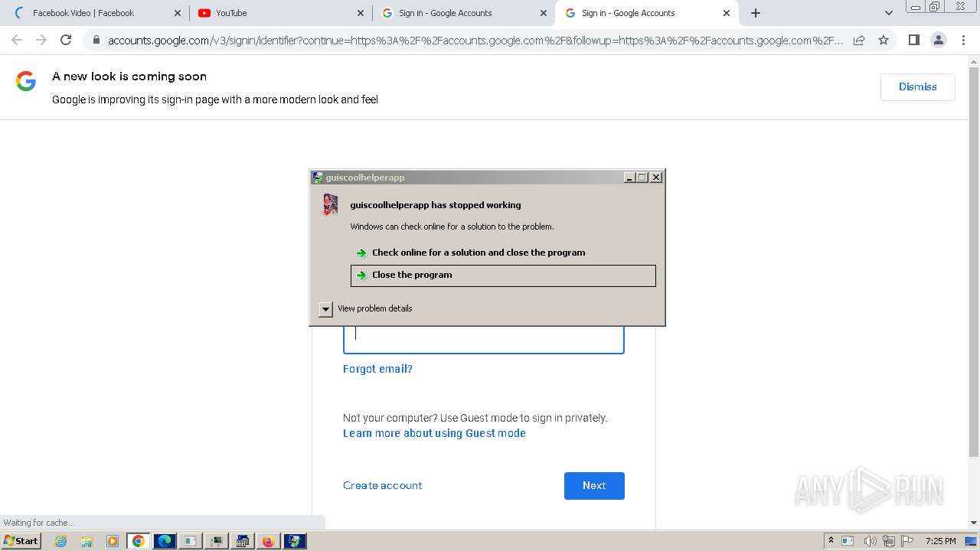
Task: Share this page via the share icon
Action: [x=859, y=40]
